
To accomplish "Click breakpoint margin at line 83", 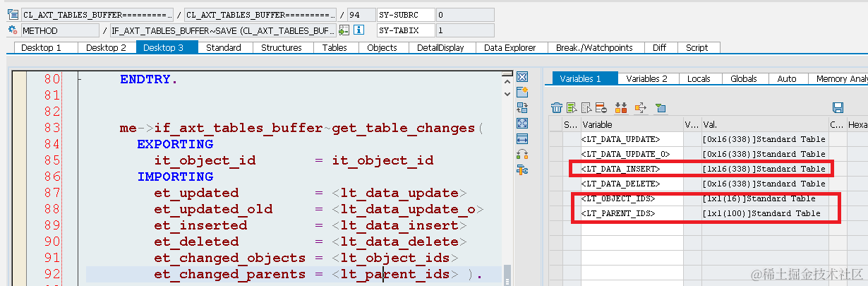I will coord(19,128).
